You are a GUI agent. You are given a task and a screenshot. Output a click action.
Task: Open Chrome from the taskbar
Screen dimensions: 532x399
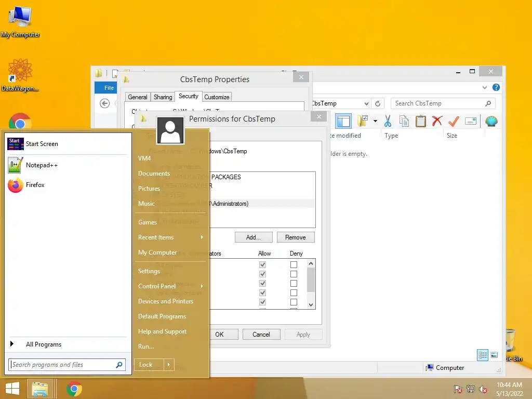74,389
